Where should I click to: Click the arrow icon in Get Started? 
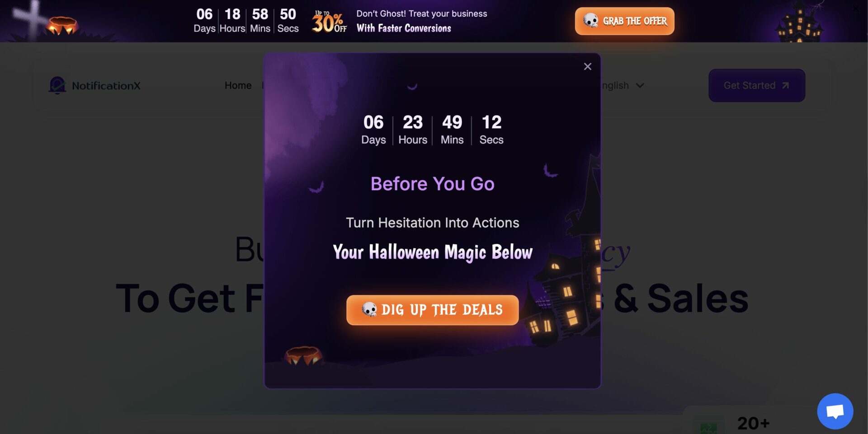click(785, 85)
